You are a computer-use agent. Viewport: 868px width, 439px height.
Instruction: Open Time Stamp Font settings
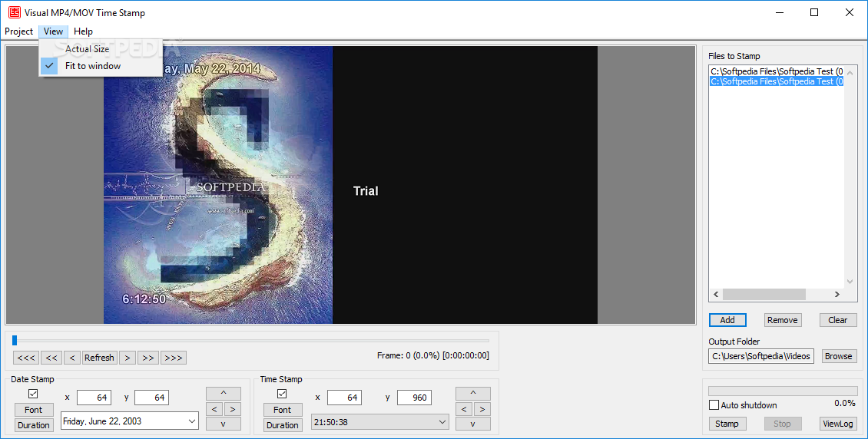(283, 410)
